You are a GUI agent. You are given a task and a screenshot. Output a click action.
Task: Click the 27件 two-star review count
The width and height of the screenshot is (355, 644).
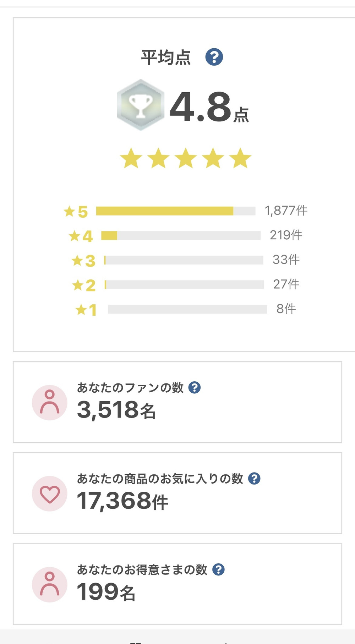(286, 284)
